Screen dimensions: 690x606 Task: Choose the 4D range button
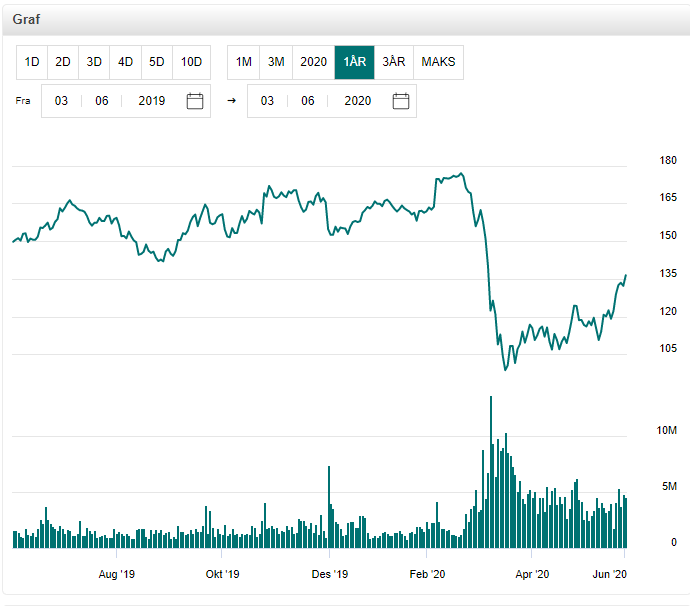tap(125, 62)
